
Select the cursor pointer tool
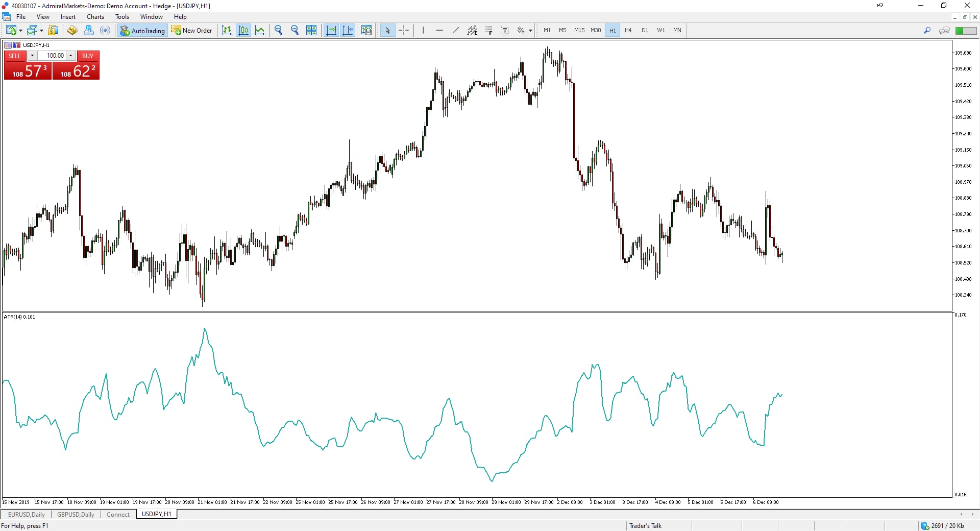(x=387, y=31)
